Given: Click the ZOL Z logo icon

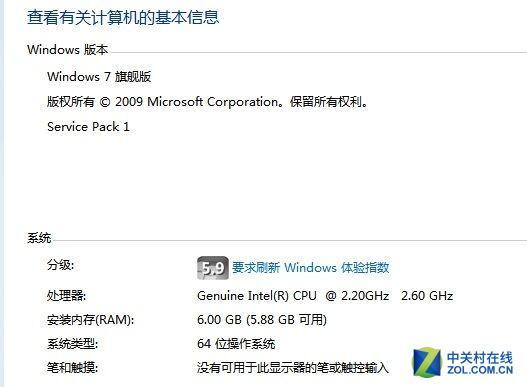Looking at the screenshot, I should click(x=427, y=362).
